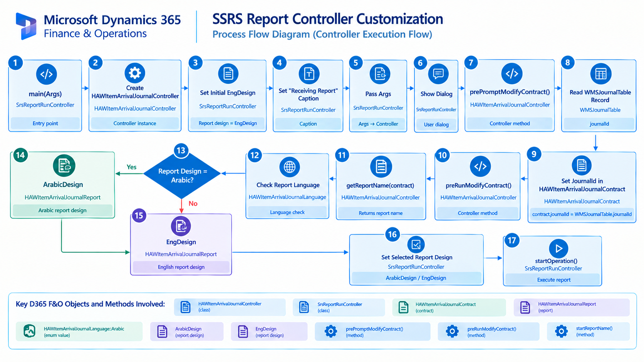The image size is (644, 362).
Task: Click the "Report design = EngDesign" tag
Action: [228, 123]
